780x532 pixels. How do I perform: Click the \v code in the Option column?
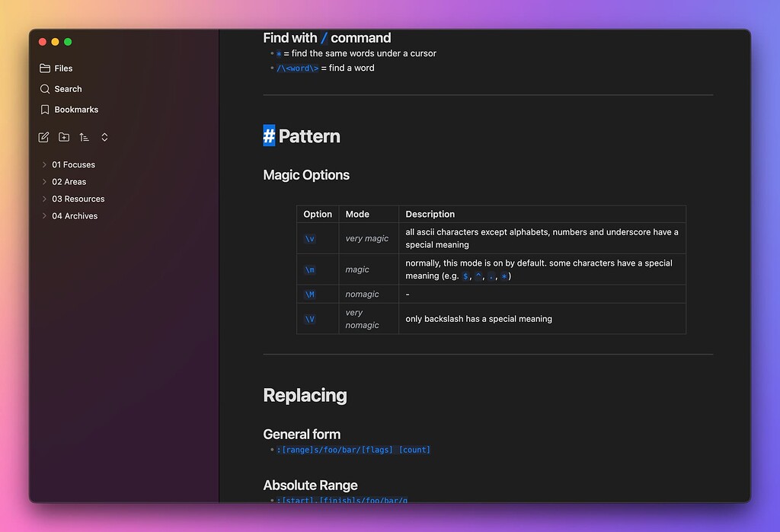point(310,238)
